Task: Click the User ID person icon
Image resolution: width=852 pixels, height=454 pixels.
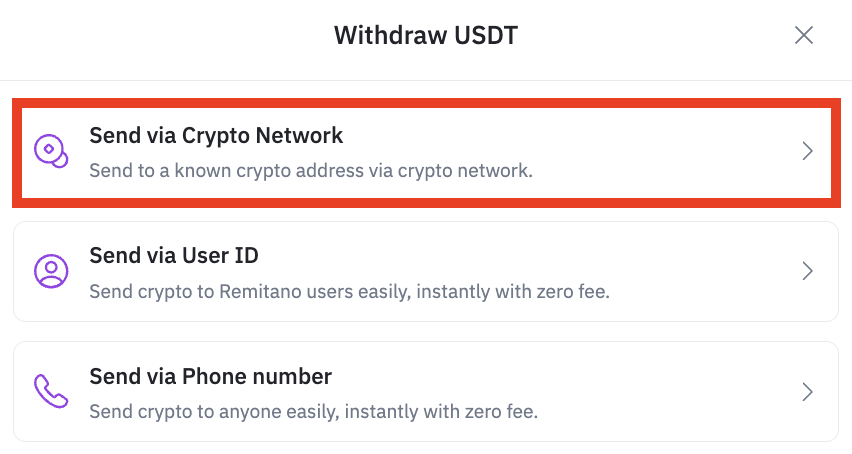Action: tap(51, 271)
